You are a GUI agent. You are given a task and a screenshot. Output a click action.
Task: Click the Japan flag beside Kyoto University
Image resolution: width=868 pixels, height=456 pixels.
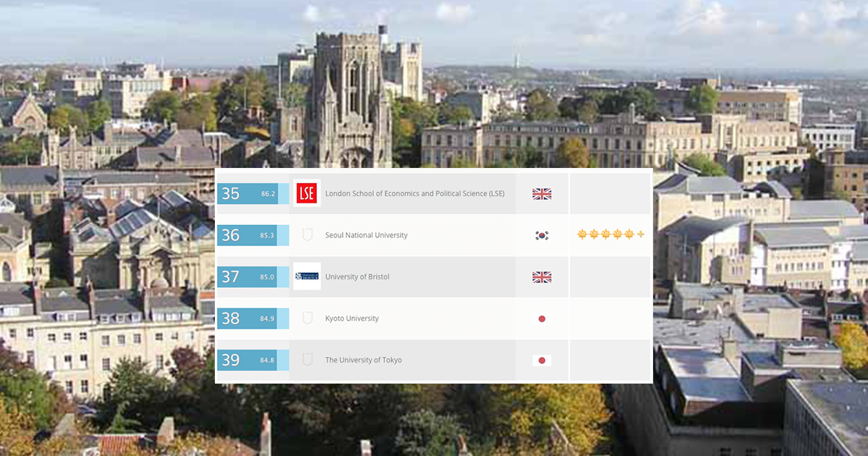542,318
